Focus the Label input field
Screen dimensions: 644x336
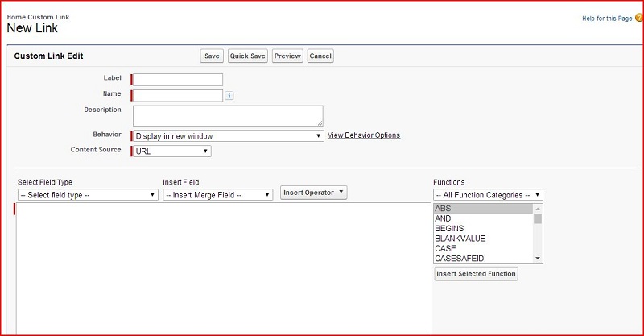(x=178, y=80)
